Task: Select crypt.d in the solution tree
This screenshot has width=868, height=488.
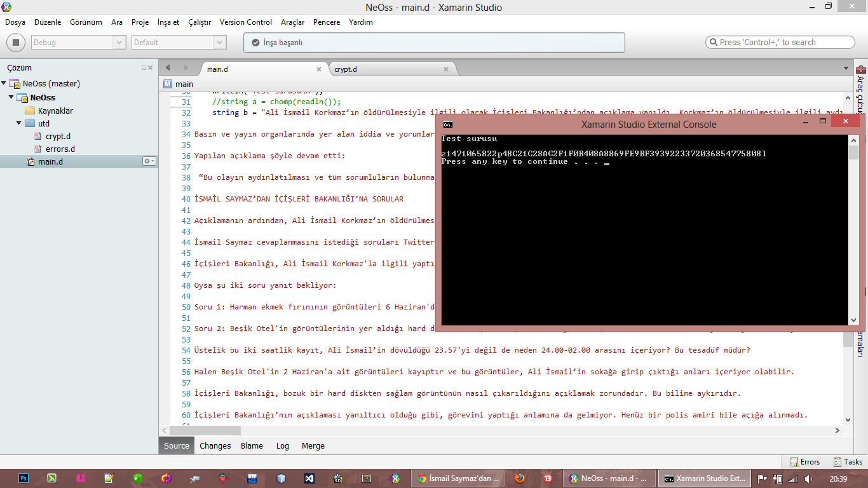Action: point(58,136)
